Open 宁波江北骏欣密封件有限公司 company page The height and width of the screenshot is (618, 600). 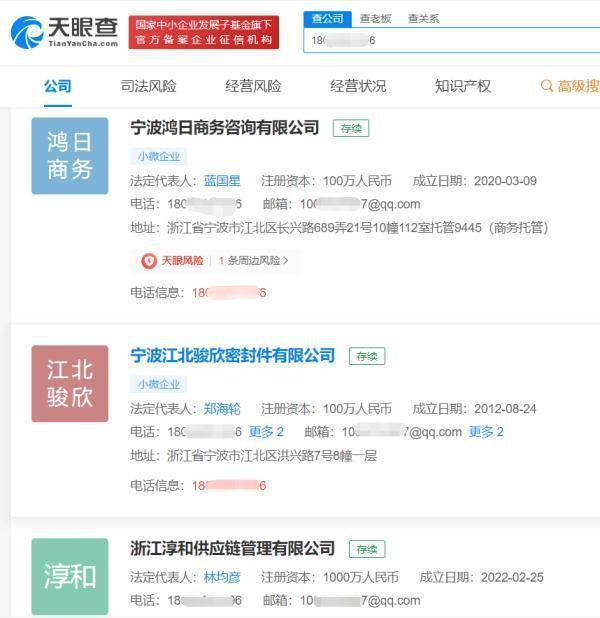[233, 356]
